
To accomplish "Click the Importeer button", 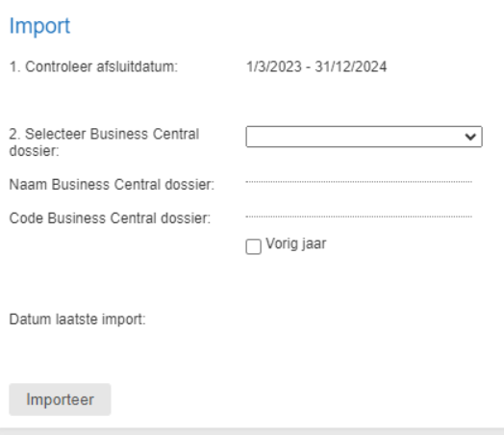I will click(60, 399).
